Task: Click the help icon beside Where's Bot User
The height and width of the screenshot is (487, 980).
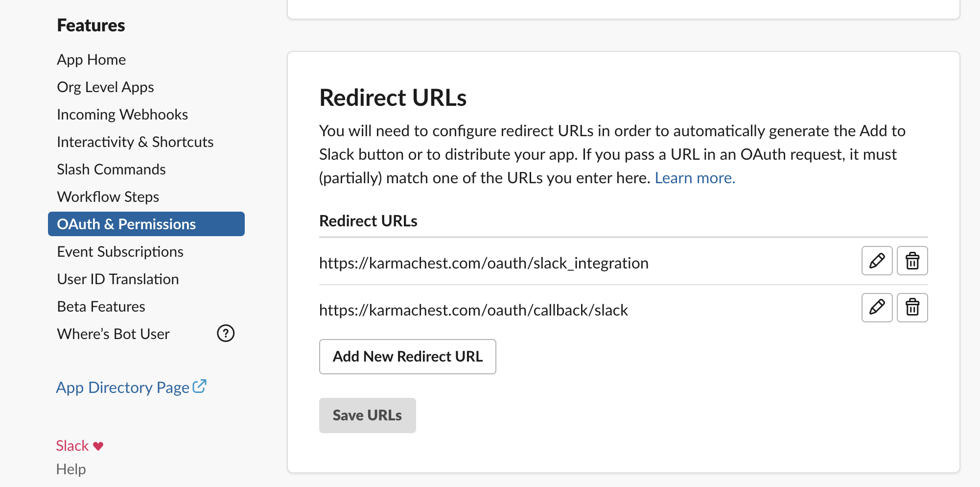Action: coord(226,333)
